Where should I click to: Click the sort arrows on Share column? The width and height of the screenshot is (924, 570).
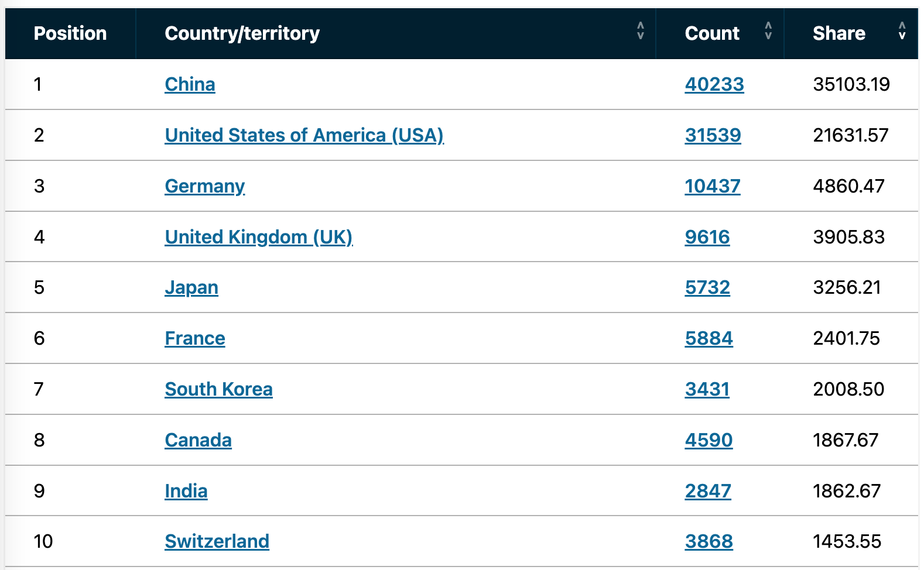901,33
